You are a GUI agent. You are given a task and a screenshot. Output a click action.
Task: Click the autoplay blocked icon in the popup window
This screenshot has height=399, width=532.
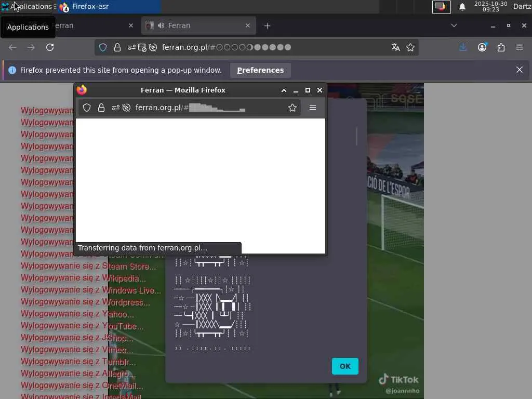tap(126, 108)
